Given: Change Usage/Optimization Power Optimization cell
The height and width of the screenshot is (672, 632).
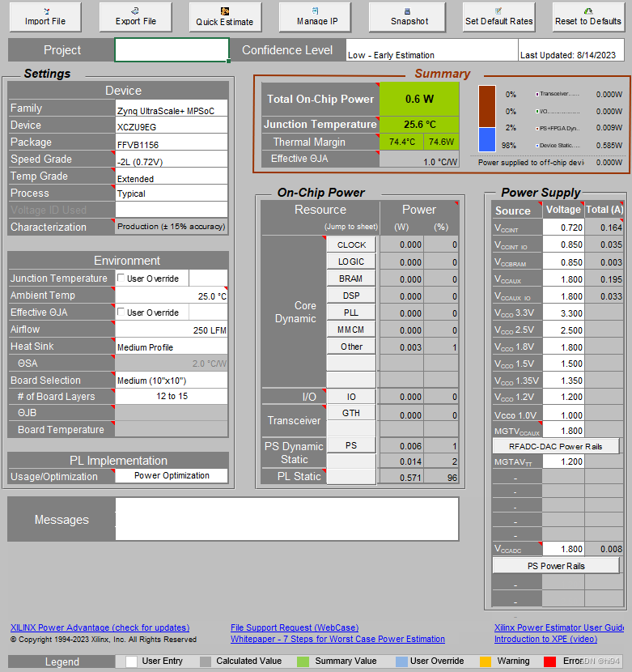Looking at the screenshot, I should 172,476.
